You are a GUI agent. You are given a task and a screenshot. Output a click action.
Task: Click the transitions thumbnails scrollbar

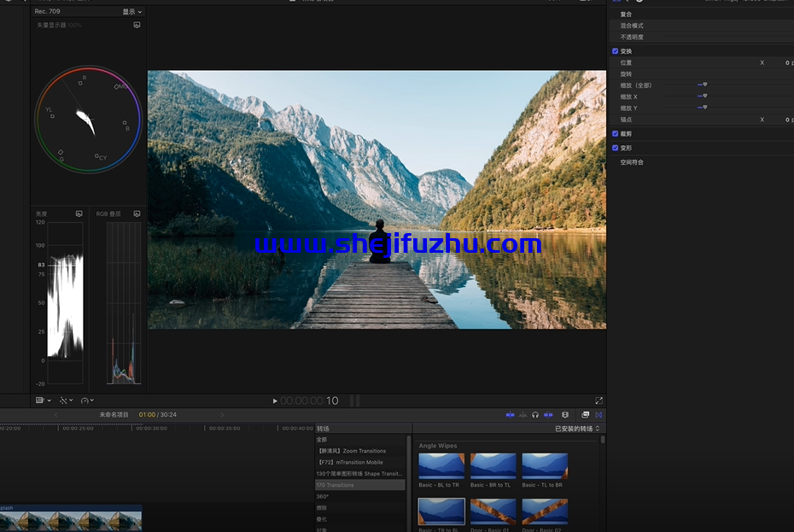click(603, 440)
